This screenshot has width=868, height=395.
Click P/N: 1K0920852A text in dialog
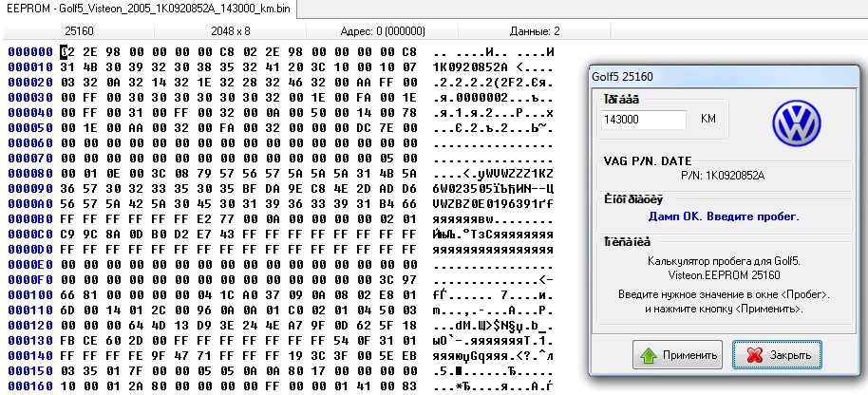coord(723,176)
